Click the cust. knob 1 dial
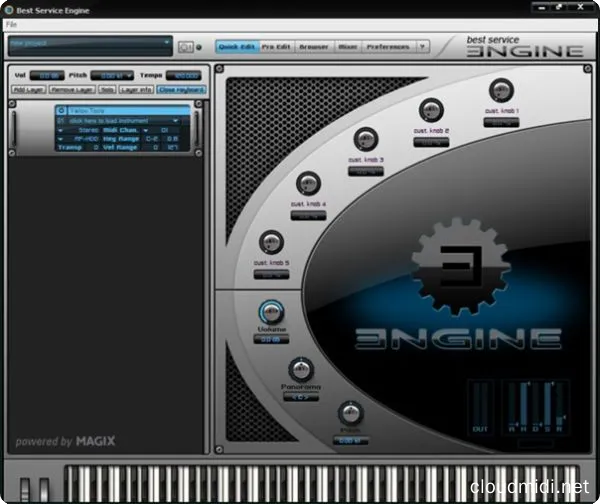Viewport: 600px width, 504px height. [x=500, y=91]
